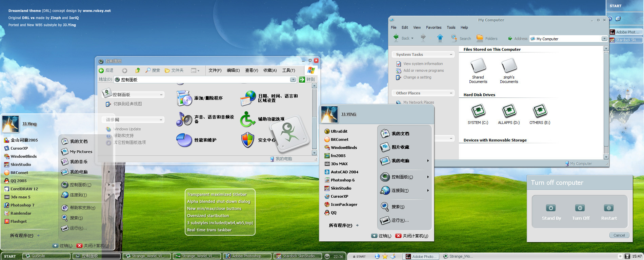The height and width of the screenshot is (260, 644).
Task: Switch to GuiStyle taskbar button
Action: (x=46, y=256)
